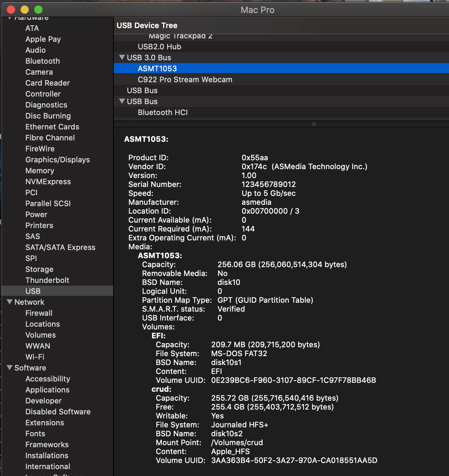Click the Speed value Up to 5 Gb/sec

(269, 193)
